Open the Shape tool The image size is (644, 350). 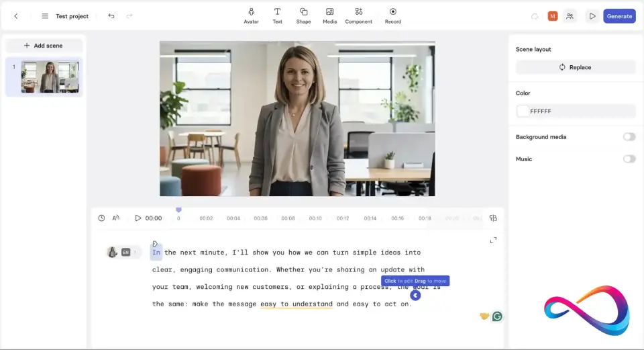pos(303,15)
